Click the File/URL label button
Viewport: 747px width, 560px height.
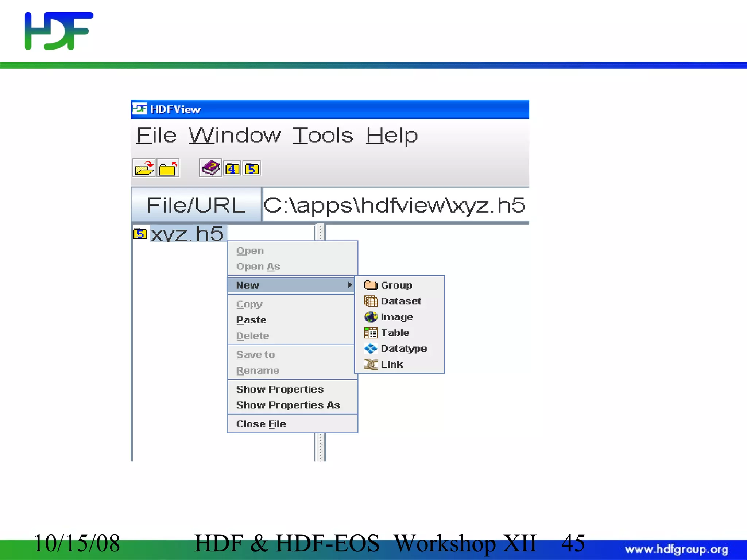point(196,205)
